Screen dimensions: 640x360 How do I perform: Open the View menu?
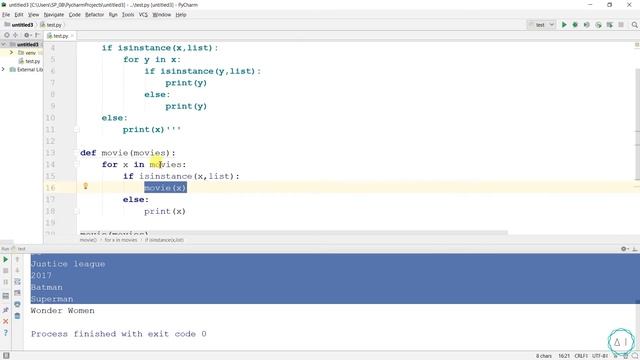click(x=33, y=15)
